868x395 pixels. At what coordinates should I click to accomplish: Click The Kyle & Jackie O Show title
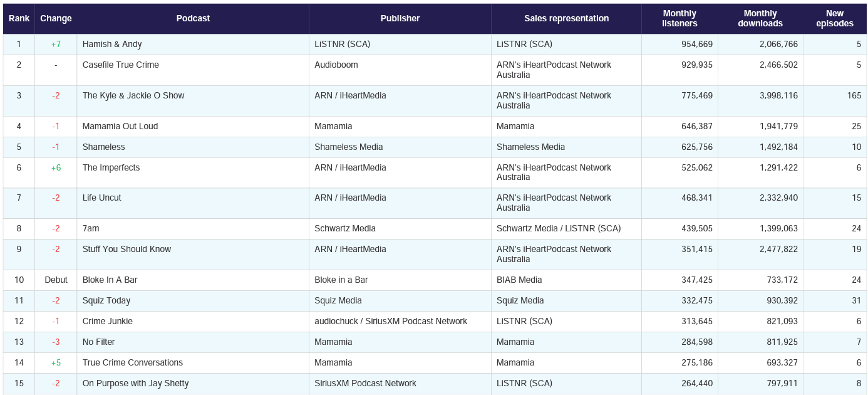(x=133, y=96)
